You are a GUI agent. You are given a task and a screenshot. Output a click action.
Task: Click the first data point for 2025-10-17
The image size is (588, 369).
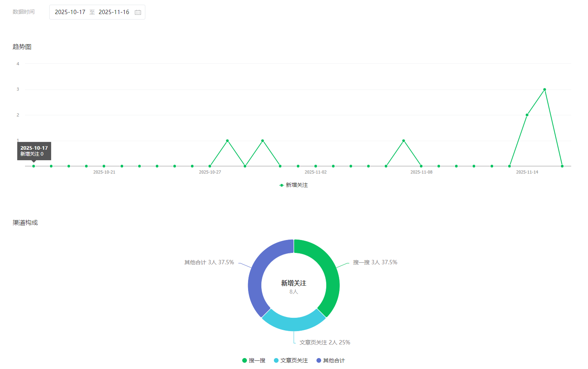tap(34, 166)
